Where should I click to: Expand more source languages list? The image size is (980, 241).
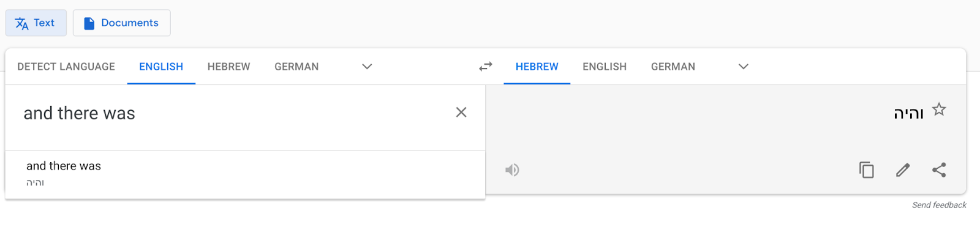click(x=367, y=67)
